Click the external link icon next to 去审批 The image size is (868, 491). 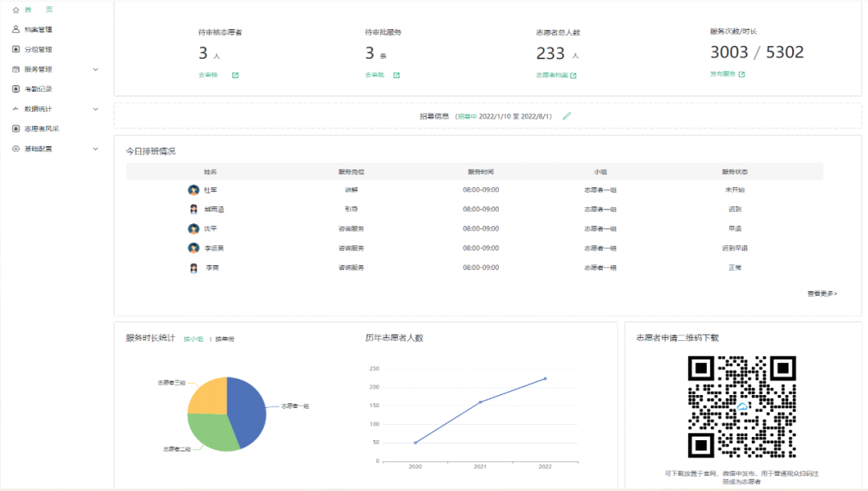397,76
